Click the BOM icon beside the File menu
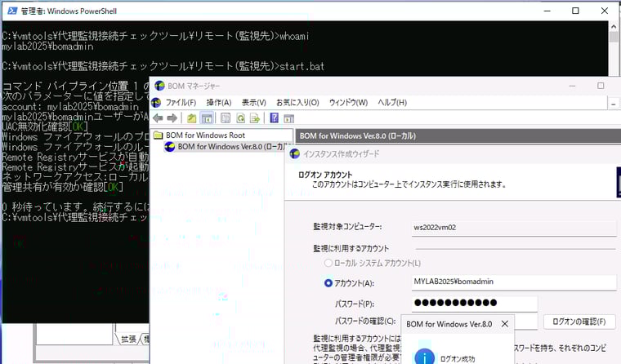Screen dimensions: 621x364 156,103
